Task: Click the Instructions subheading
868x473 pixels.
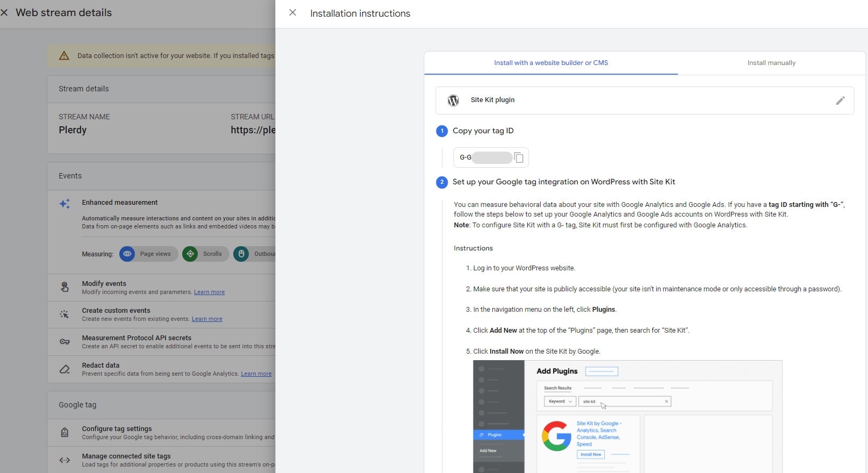Action: click(x=473, y=248)
